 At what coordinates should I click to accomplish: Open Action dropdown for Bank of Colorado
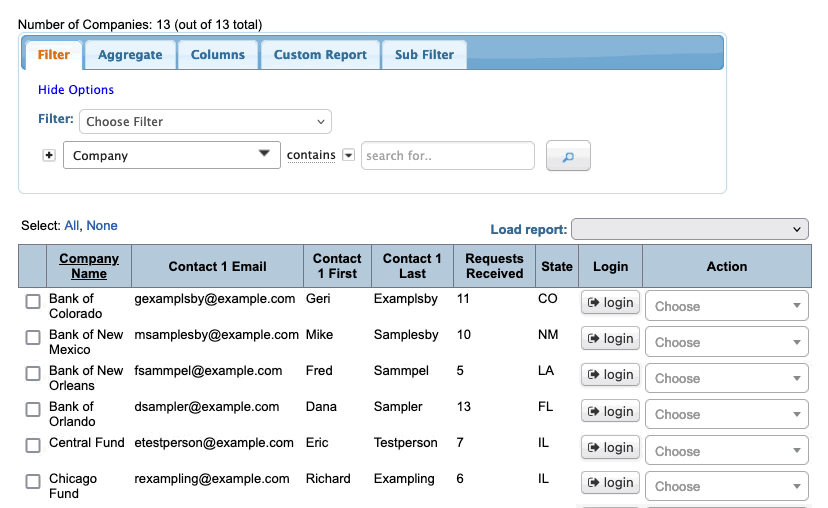point(727,306)
